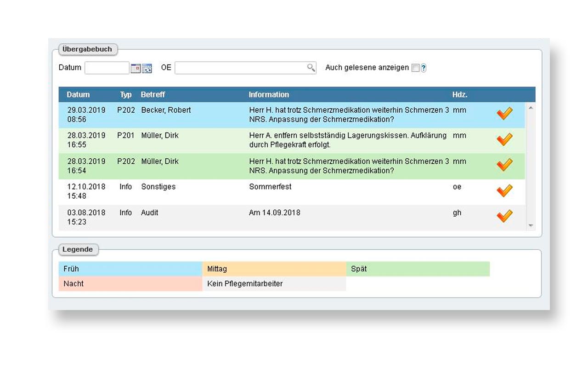Enable 'Auch gelesene anzeigen' checkbox
The height and width of the screenshot is (368, 588).
[415, 68]
